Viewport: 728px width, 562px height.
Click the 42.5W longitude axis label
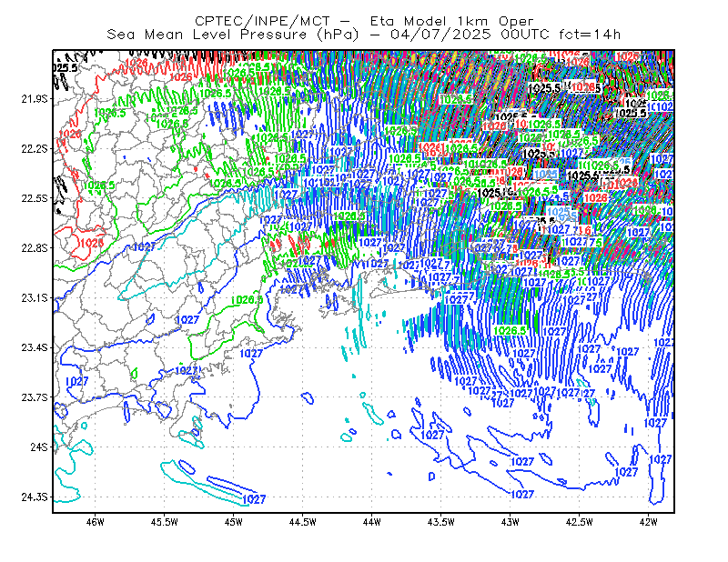[580, 522]
